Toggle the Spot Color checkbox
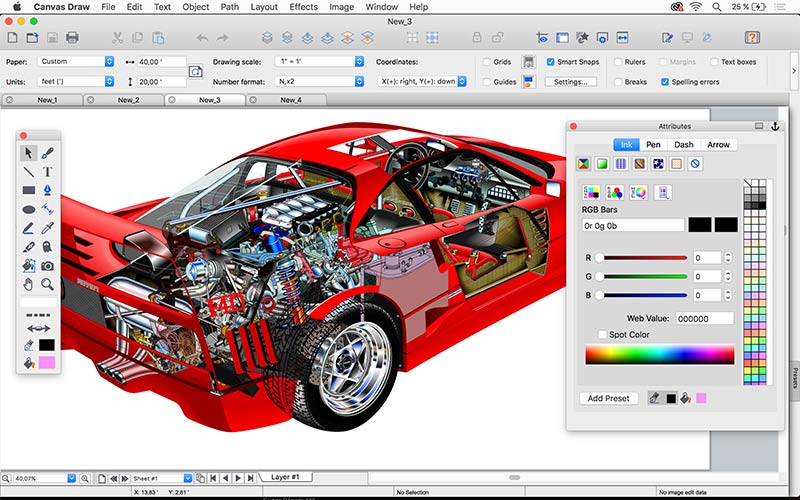Image resolution: width=800 pixels, height=500 pixels. [x=601, y=334]
